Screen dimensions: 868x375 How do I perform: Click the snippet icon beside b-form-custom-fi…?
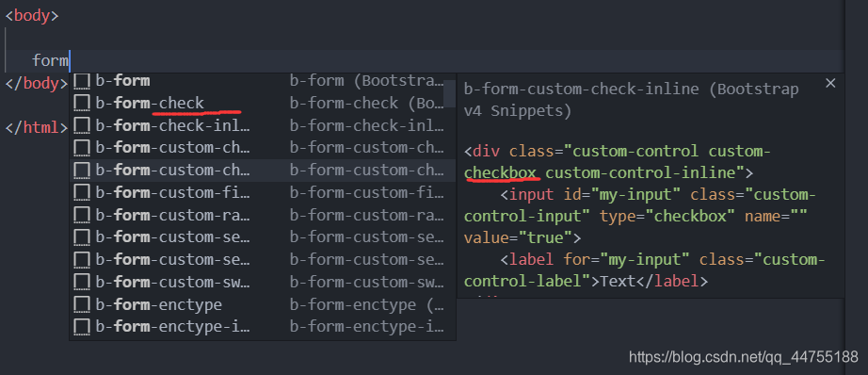82,193
